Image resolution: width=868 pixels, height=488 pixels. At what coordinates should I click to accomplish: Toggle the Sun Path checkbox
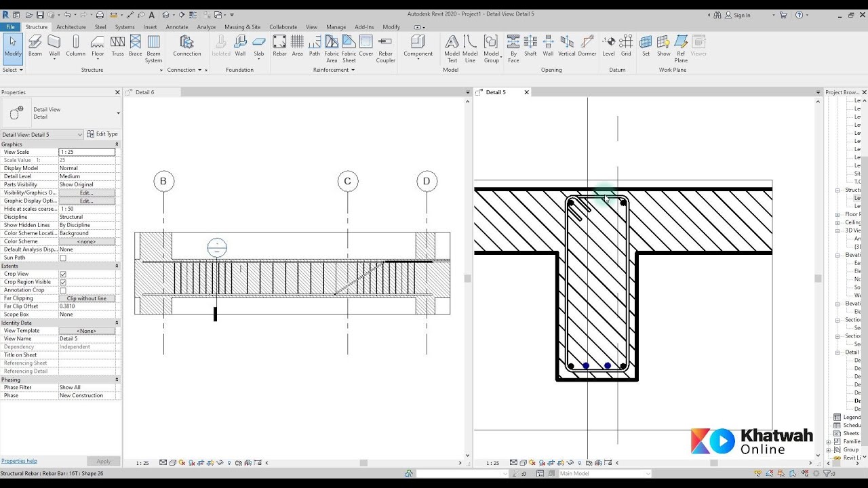coord(63,258)
